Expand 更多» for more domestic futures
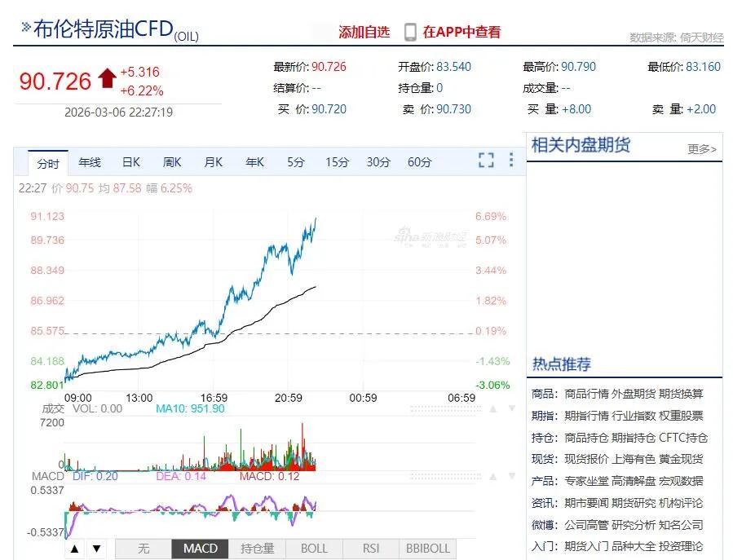The image size is (733, 560). [x=701, y=148]
